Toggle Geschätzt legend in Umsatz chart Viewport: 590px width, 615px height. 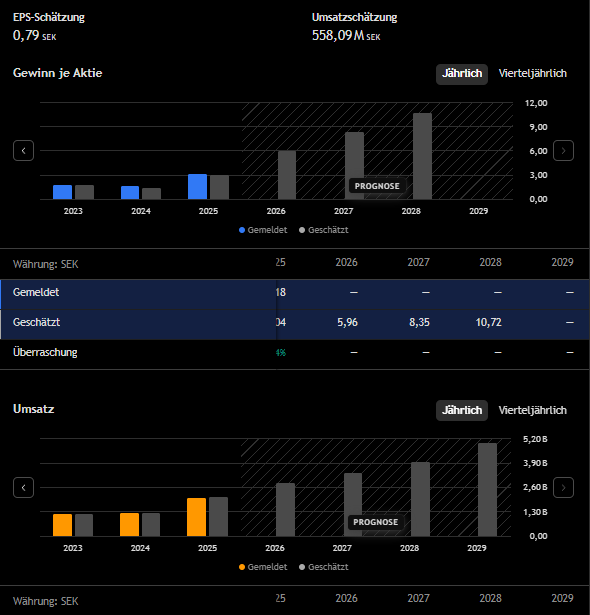(x=324, y=567)
